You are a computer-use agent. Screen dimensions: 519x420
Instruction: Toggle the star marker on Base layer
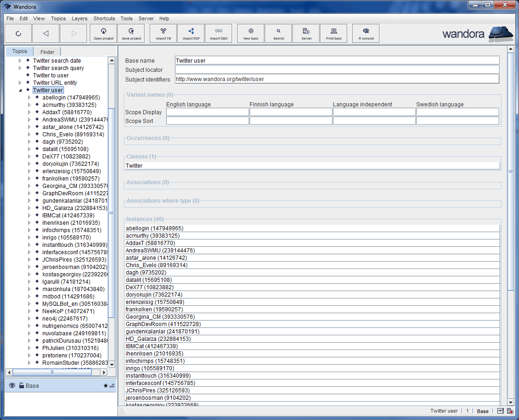point(105,385)
